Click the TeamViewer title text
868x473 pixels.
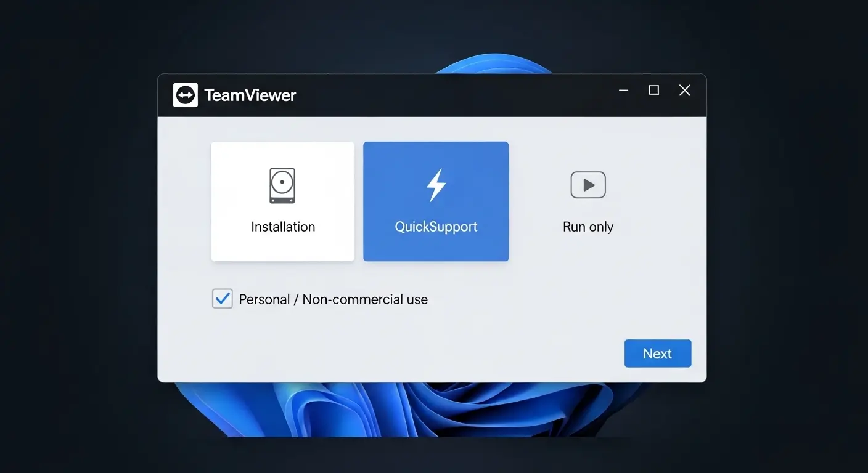click(250, 95)
